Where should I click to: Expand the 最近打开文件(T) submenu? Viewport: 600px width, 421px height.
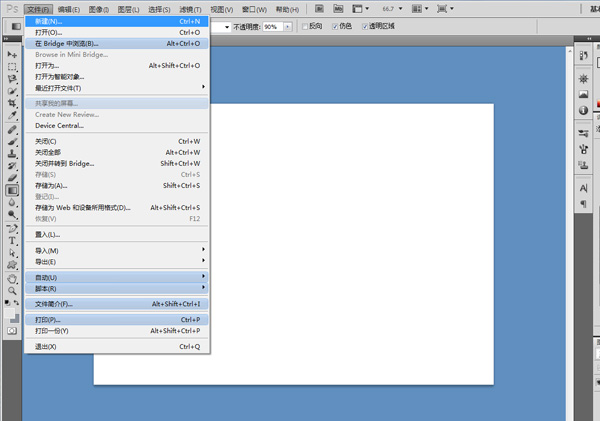(117, 88)
